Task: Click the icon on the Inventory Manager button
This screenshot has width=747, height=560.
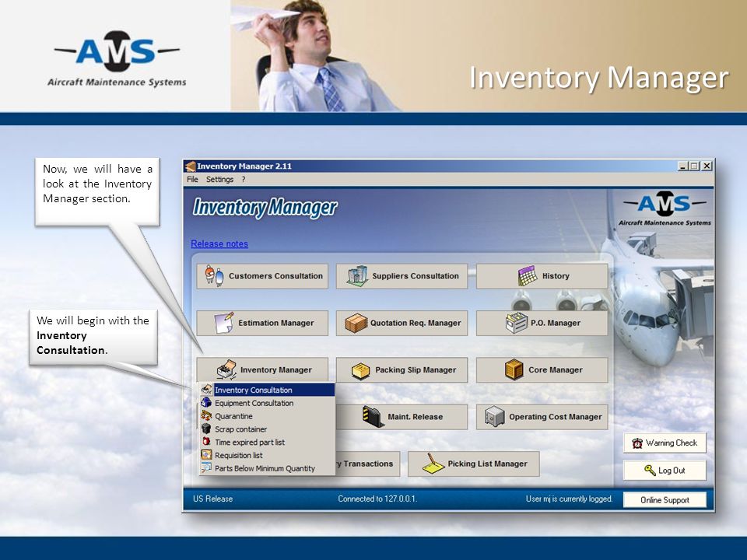Action: (226, 369)
